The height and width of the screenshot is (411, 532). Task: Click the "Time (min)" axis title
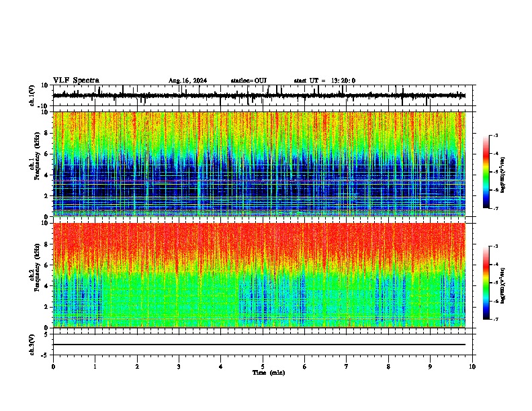pos(269,373)
